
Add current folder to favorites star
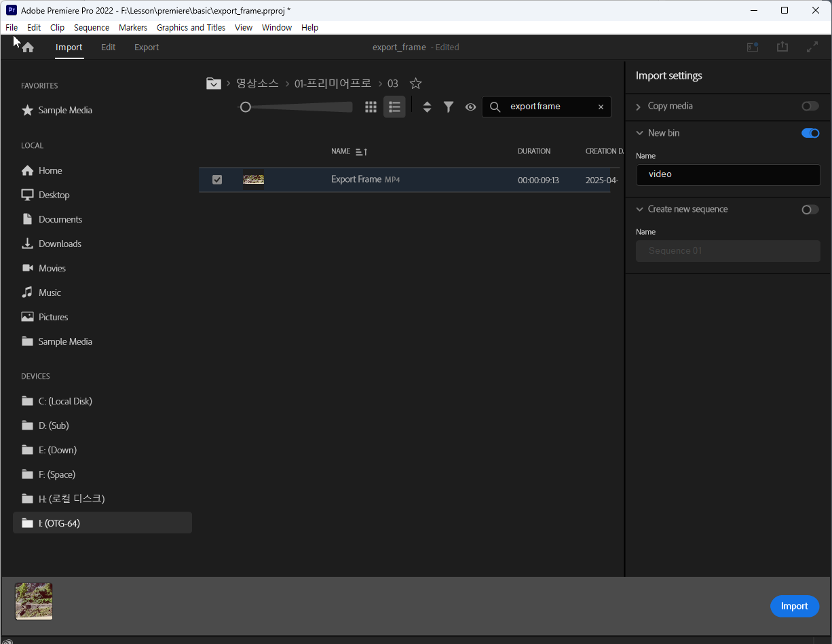click(x=416, y=83)
